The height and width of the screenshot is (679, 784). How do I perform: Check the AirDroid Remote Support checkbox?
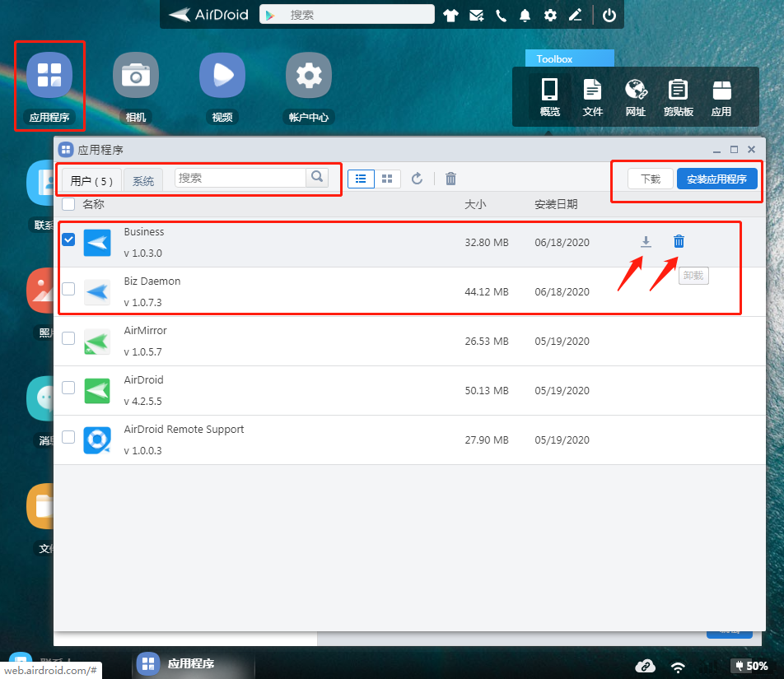click(x=68, y=437)
